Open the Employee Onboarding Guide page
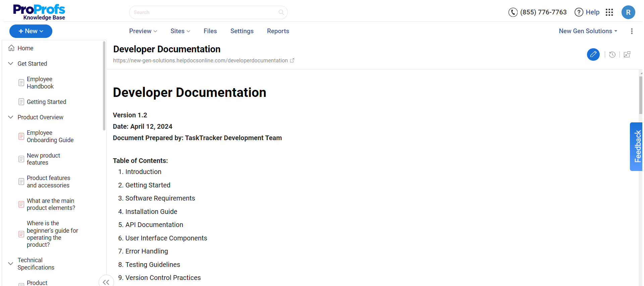The width and height of the screenshot is (644, 286). coord(50,136)
